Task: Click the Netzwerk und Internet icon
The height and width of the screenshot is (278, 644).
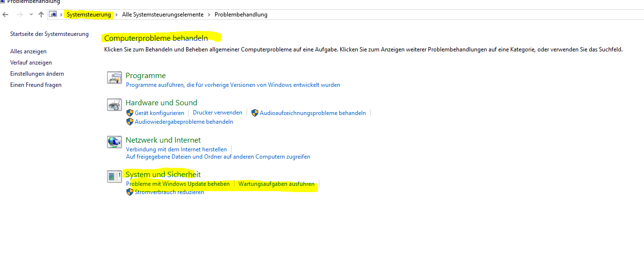Action: pyautogui.click(x=114, y=142)
